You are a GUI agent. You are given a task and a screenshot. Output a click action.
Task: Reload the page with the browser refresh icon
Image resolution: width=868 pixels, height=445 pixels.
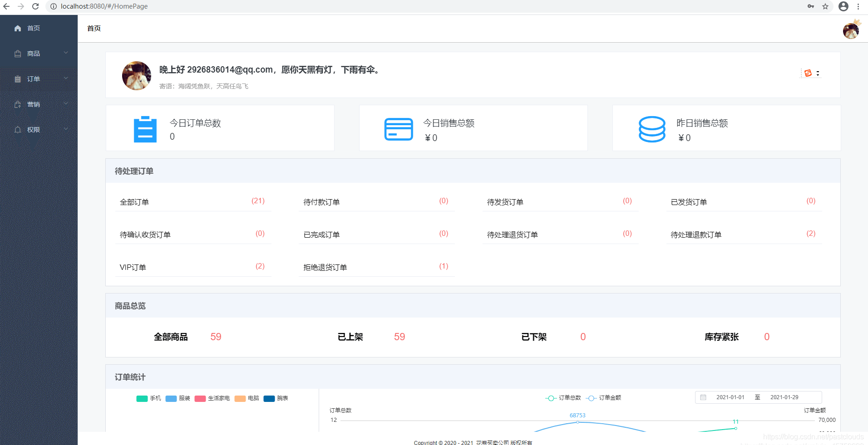(x=35, y=6)
